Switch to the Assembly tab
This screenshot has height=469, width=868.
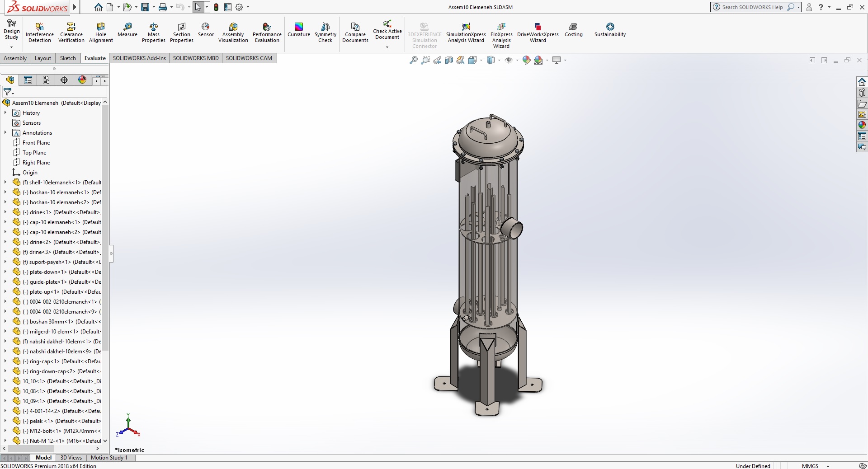point(15,58)
